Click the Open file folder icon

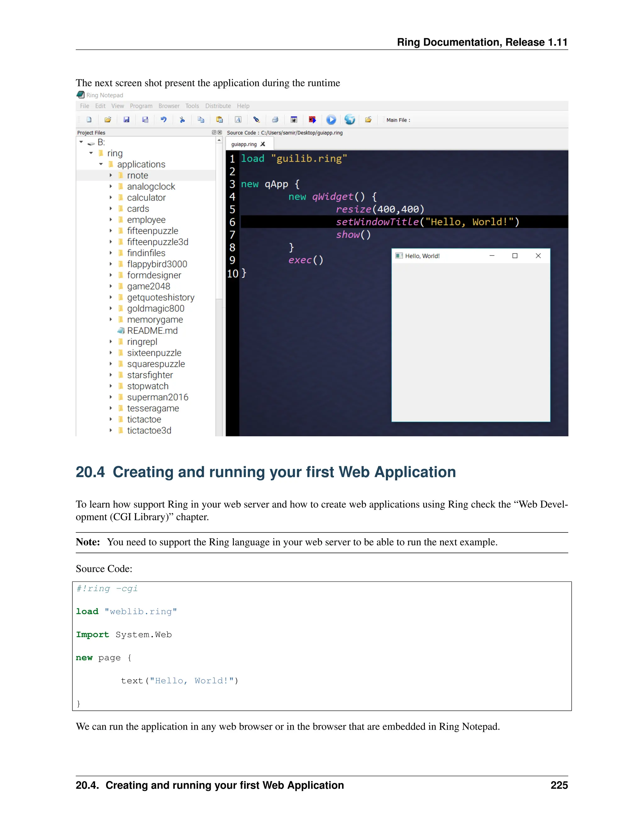108,120
